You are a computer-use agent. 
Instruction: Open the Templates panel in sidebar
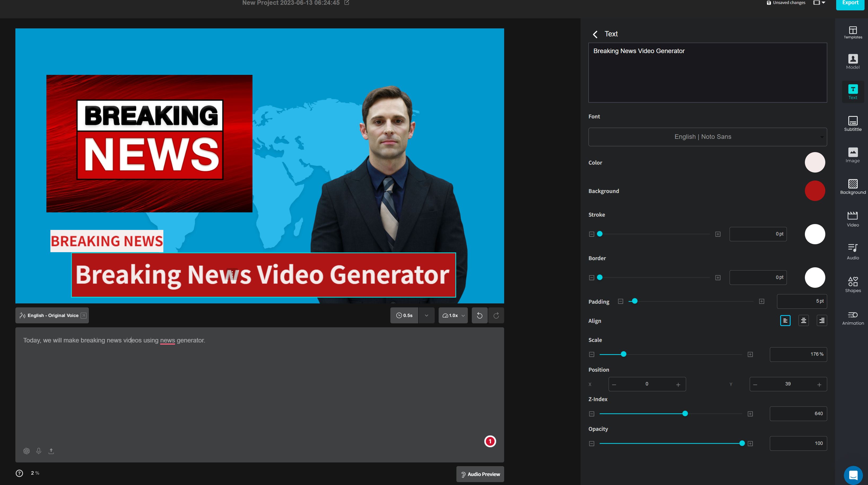[853, 32]
